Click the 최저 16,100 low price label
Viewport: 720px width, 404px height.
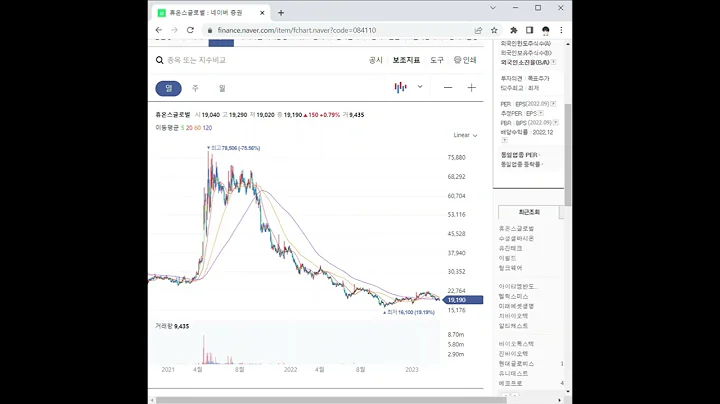409,312
